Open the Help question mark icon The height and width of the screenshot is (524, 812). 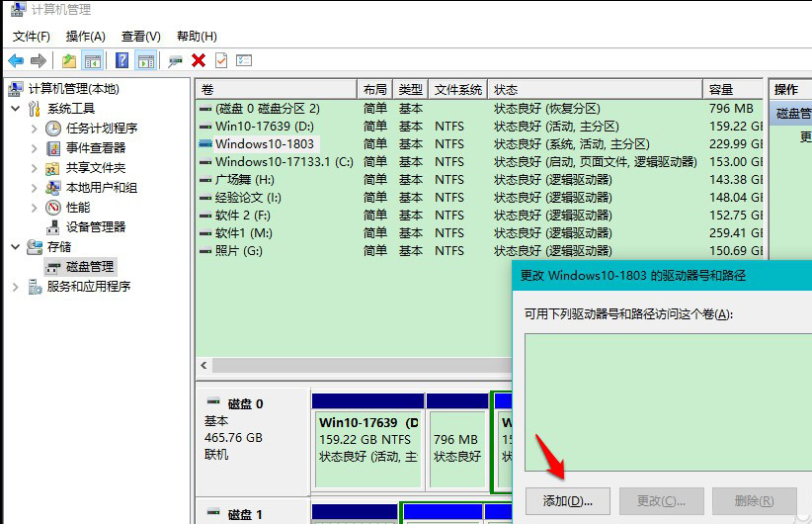tap(122, 60)
